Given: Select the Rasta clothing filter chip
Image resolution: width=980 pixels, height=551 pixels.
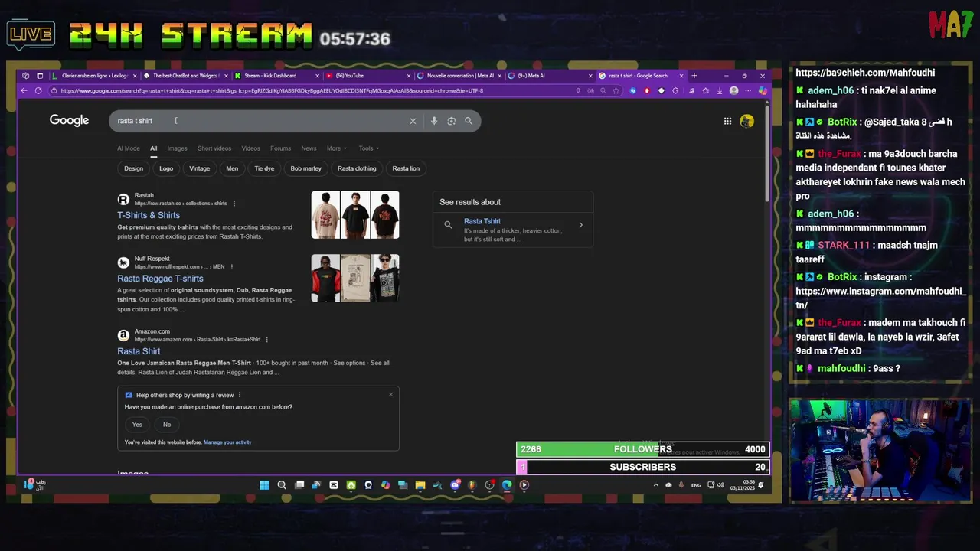Looking at the screenshot, I should coord(357,168).
